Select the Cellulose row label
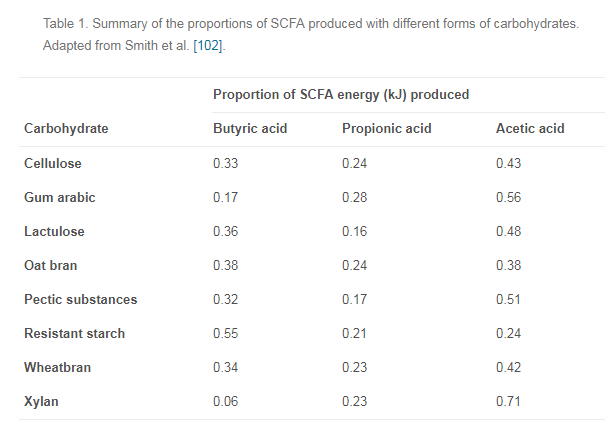This screenshot has width=605, height=422. point(53,163)
